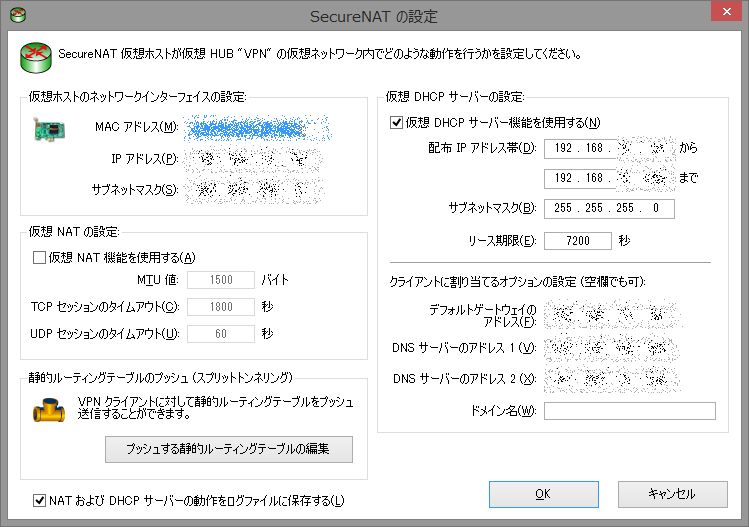Viewport: 749px width, 527px height.
Task: Click the DHCP range start address field (から)
Action: point(610,149)
